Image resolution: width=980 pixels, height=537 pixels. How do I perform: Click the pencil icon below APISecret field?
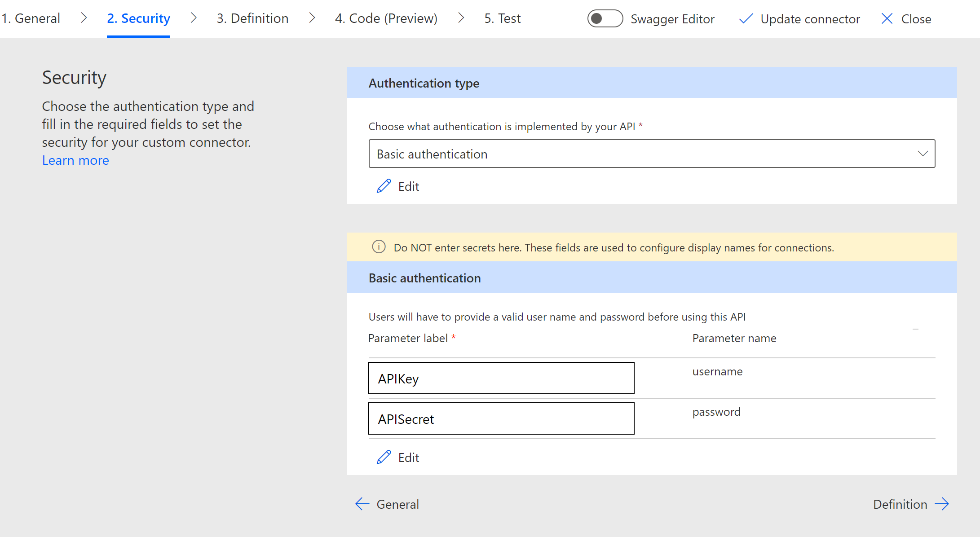[x=384, y=458]
